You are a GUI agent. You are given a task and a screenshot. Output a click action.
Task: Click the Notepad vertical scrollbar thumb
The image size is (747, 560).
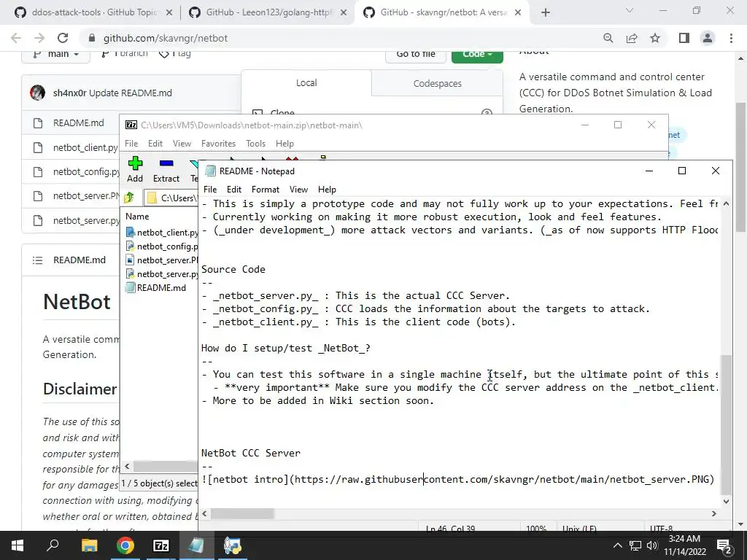[x=726, y=424]
